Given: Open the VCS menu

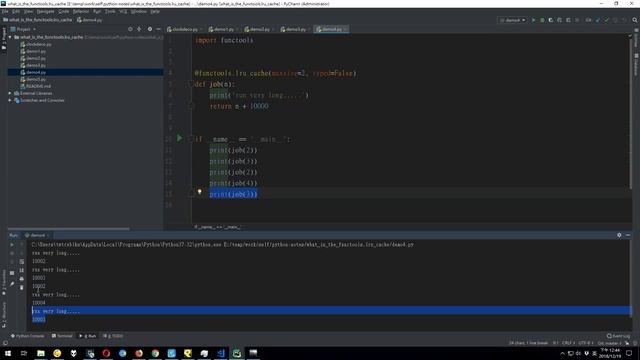Looking at the screenshot, I should pyautogui.click(x=123, y=11).
